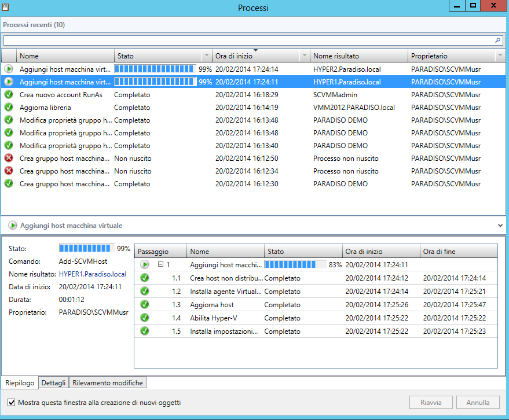The image size is (509, 420).
Task: Open the Rilevamento modifiche tab
Action: [x=107, y=382]
